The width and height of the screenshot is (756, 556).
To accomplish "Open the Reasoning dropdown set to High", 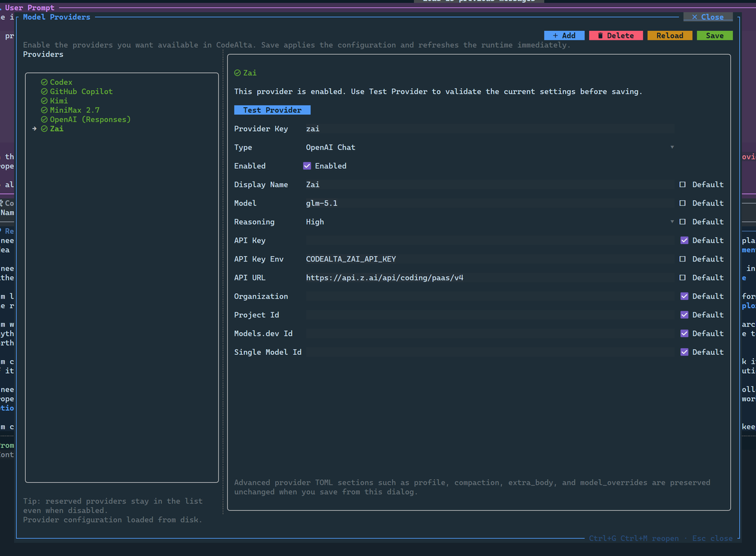I will point(490,222).
